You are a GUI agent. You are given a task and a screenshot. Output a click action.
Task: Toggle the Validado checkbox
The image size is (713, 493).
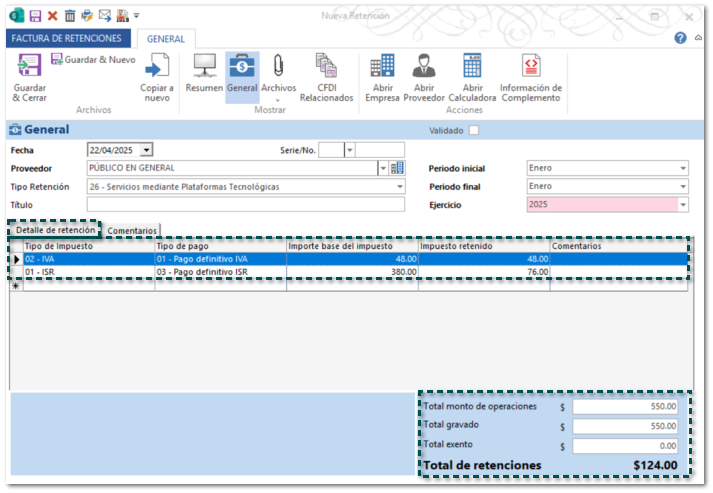(x=474, y=130)
